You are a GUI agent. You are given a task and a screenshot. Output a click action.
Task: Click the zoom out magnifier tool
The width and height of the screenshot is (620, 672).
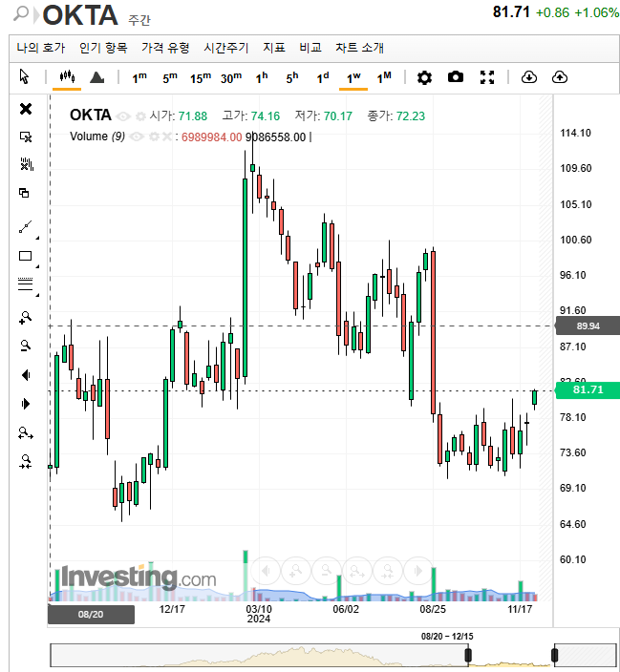pyautogui.click(x=26, y=346)
